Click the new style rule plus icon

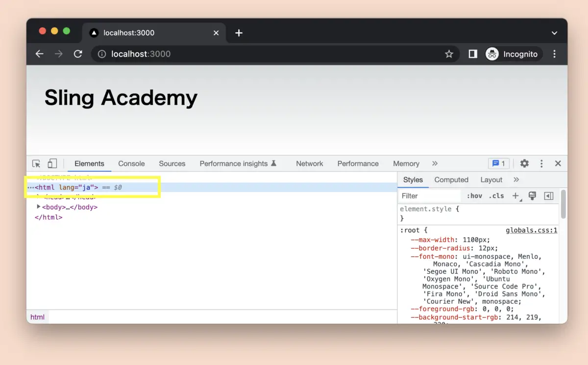tap(516, 196)
